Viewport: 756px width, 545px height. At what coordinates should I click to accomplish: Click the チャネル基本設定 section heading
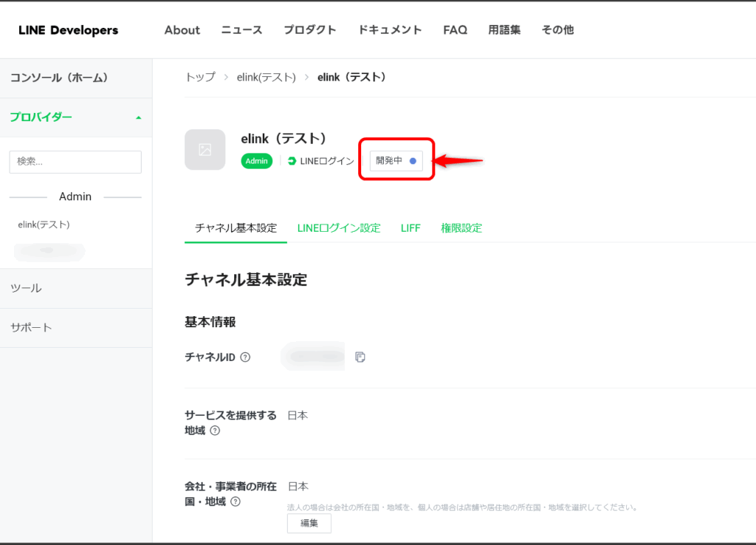click(x=246, y=280)
